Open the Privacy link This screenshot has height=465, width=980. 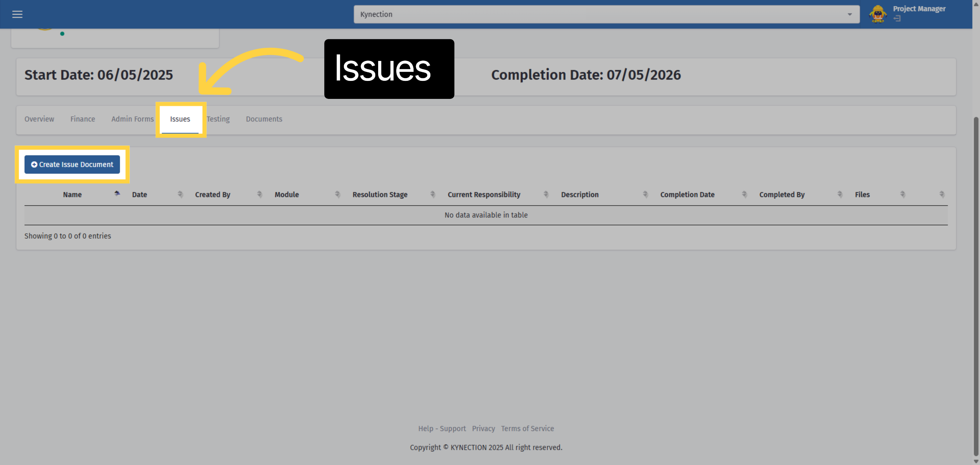(x=483, y=428)
